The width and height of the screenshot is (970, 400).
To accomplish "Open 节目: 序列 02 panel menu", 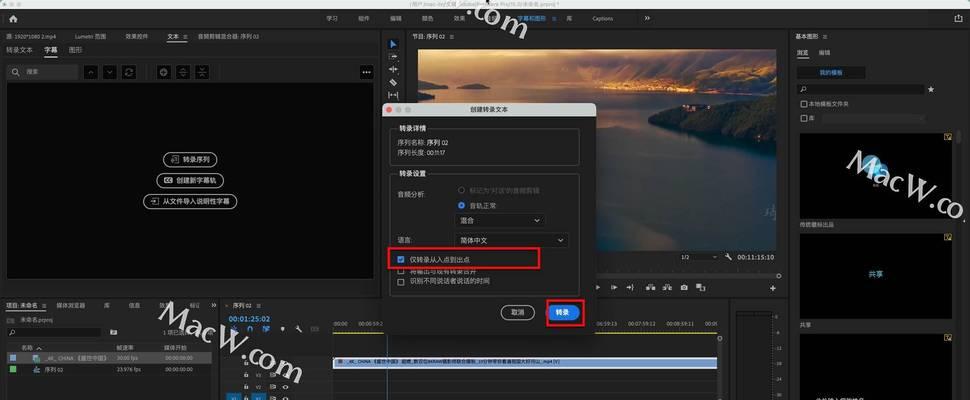I will [x=452, y=37].
